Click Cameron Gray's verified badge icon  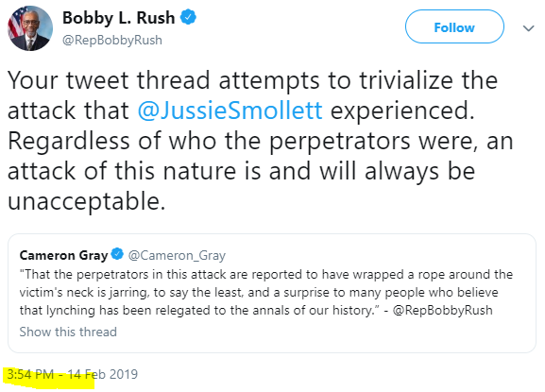click(117, 254)
